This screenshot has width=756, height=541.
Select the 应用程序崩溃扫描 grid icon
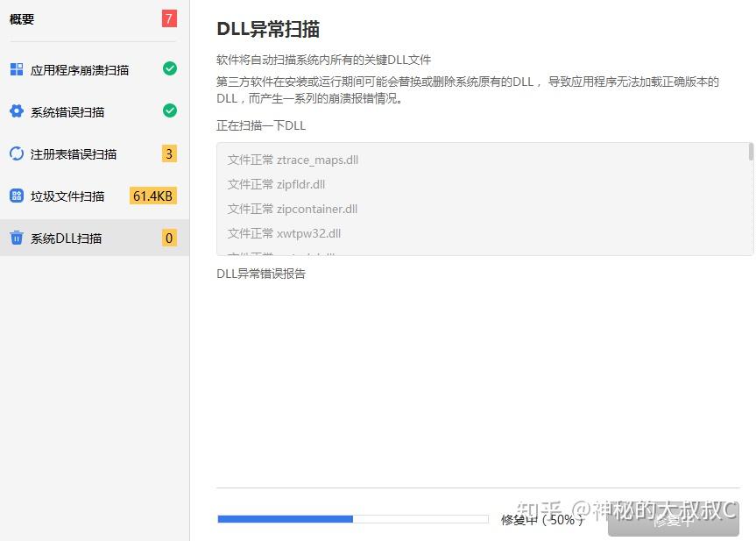pos(18,68)
